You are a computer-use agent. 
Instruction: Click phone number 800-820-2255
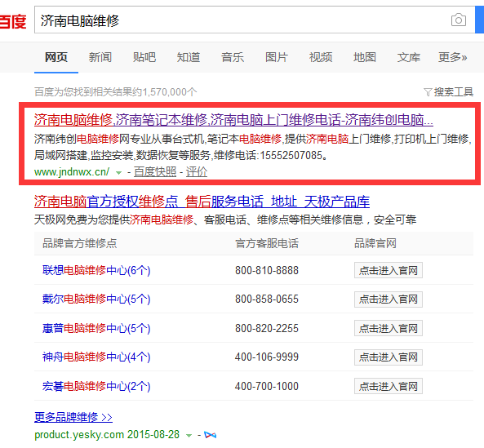(267, 328)
